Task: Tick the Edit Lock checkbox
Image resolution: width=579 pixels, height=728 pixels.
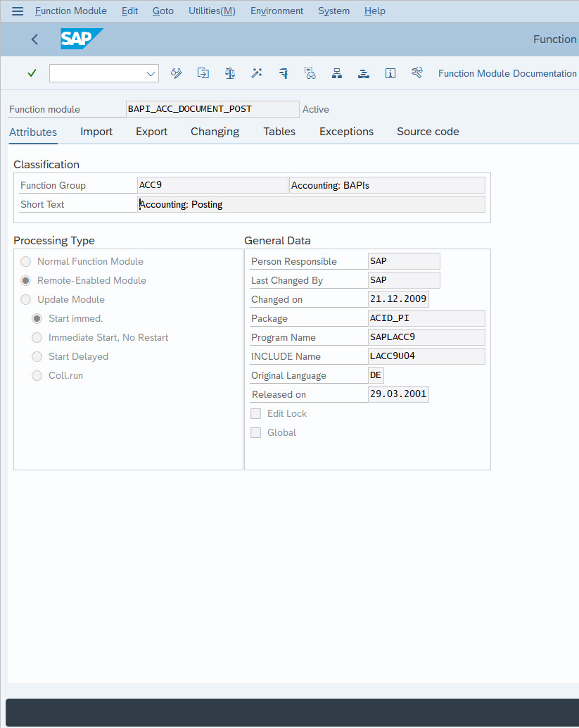Action: (255, 414)
